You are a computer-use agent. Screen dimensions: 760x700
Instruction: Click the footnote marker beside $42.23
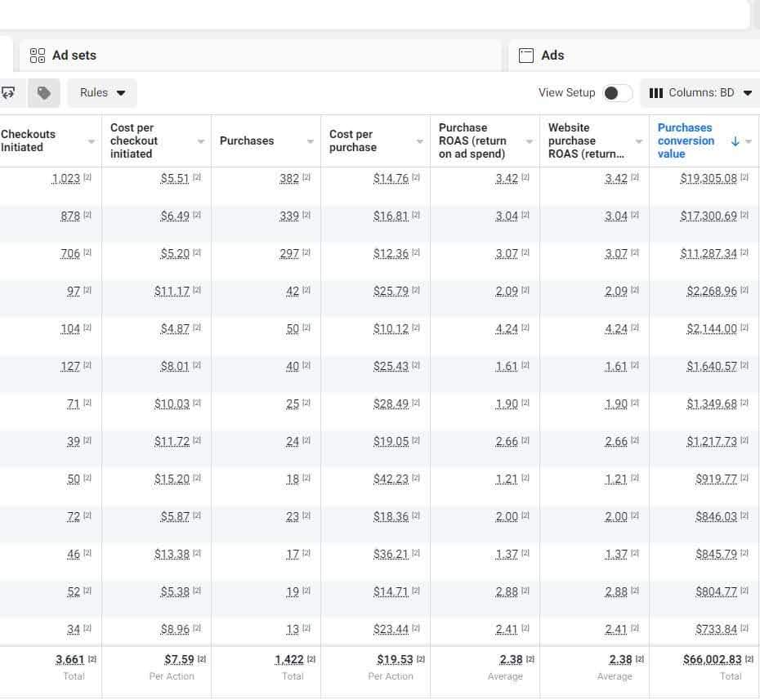(416, 478)
